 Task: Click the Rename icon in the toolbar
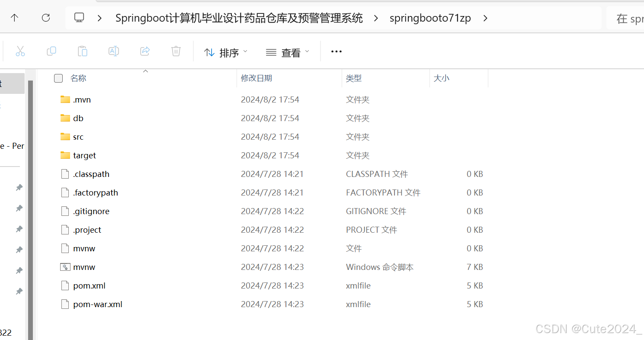coord(113,51)
